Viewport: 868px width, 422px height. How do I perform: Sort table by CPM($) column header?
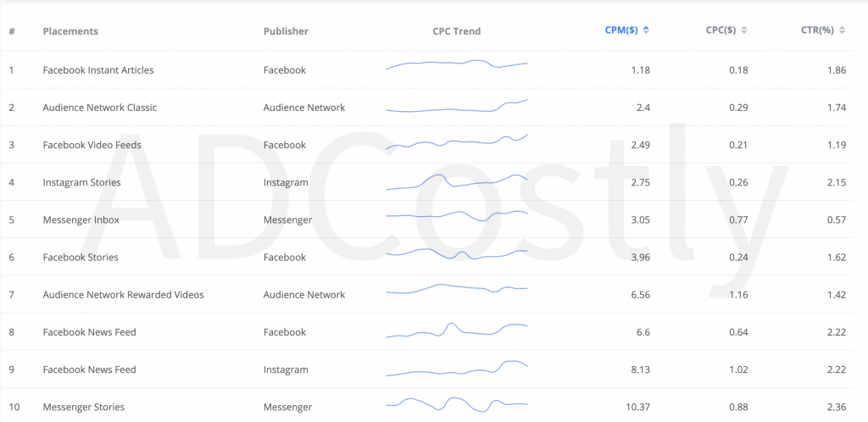(621, 31)
